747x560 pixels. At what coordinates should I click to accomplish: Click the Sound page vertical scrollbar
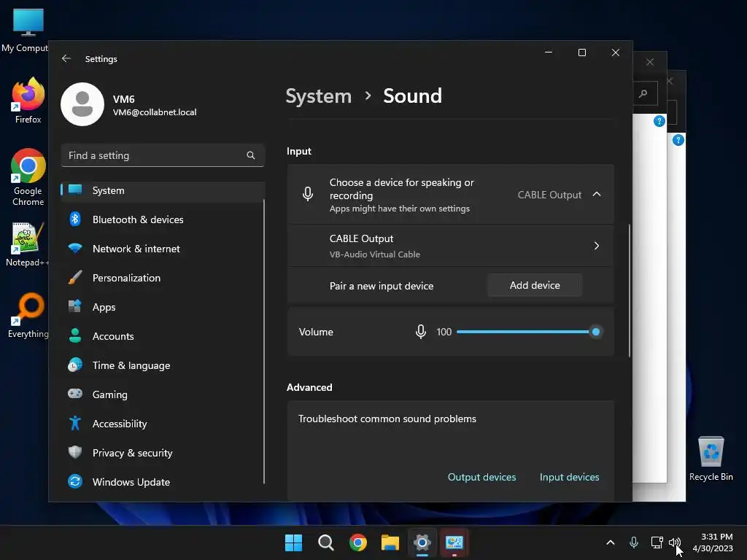point(630,290)
